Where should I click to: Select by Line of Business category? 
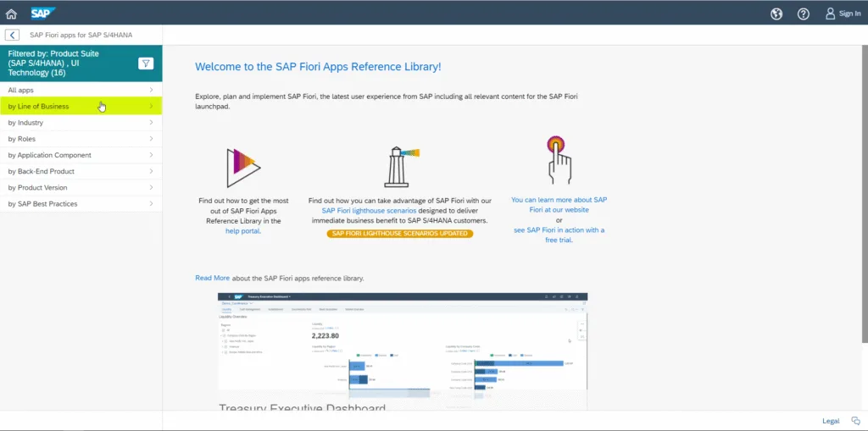(x=81, y=106)
